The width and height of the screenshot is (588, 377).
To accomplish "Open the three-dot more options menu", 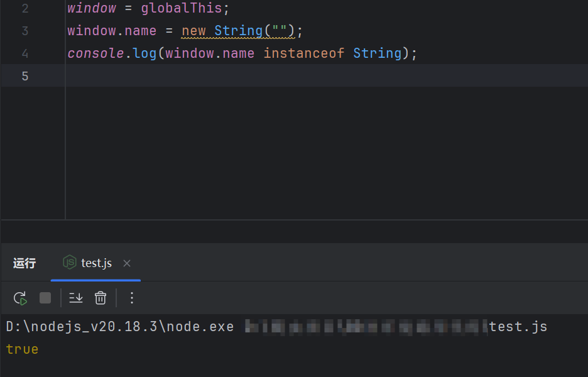I will [x=131, y=298].
